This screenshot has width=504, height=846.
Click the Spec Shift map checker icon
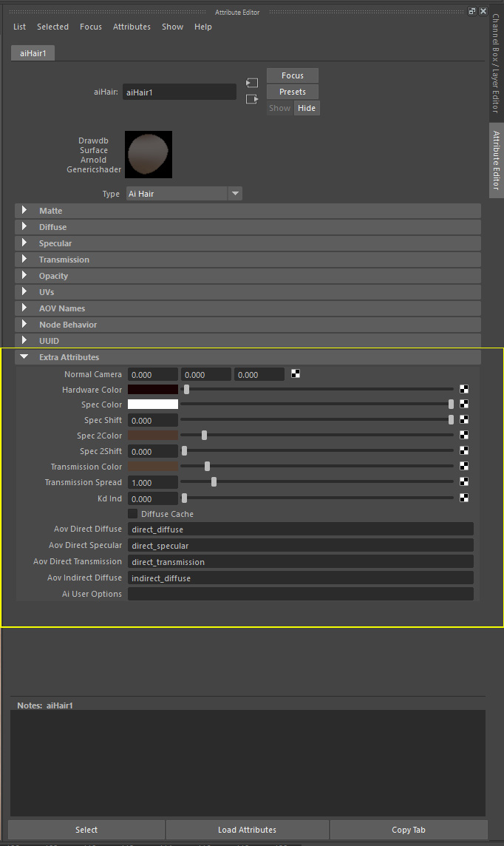[463, 420]
